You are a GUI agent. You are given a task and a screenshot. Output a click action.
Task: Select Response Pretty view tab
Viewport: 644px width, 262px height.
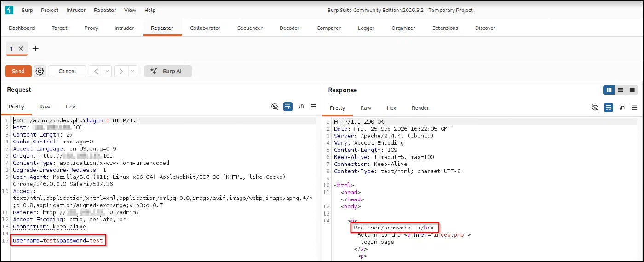[x=338, y=108]
